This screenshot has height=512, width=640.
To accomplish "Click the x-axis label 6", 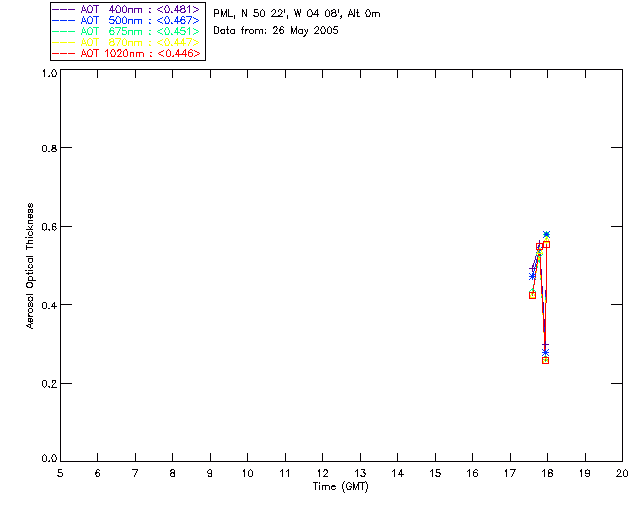I will 98,473.
